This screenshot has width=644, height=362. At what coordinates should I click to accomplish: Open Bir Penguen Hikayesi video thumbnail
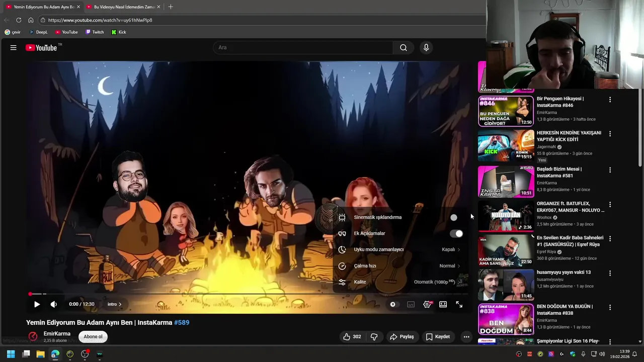pos(506,111)
